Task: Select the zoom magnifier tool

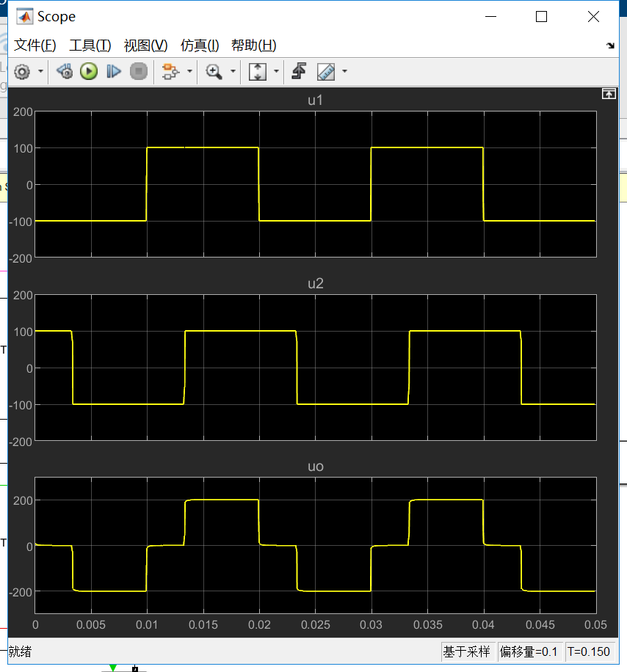Action: [214, 71]
